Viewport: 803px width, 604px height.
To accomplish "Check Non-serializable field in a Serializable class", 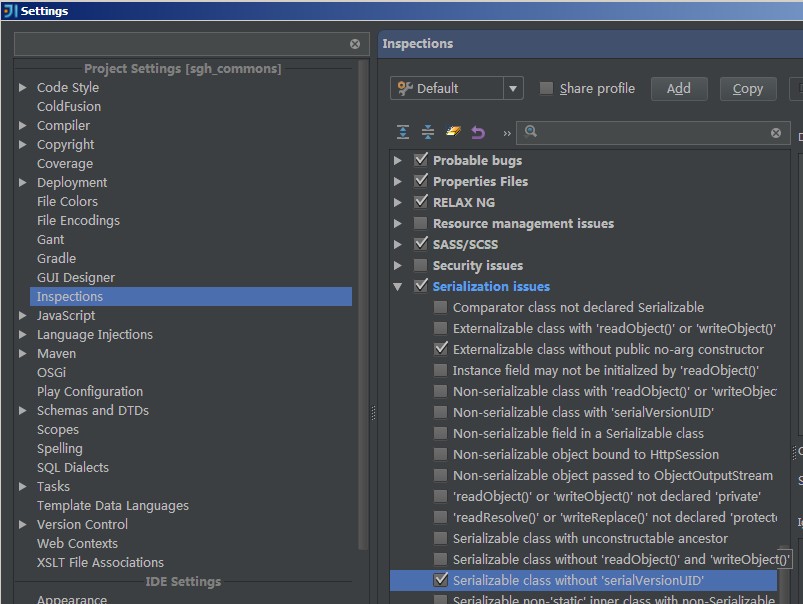I will click(440, 433).
